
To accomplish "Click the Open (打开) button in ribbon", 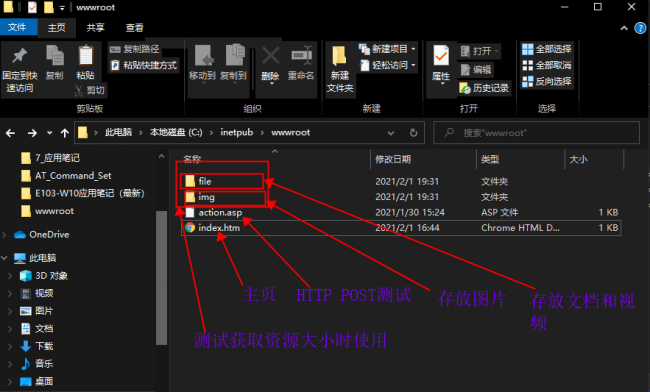I will click(480, 51).
